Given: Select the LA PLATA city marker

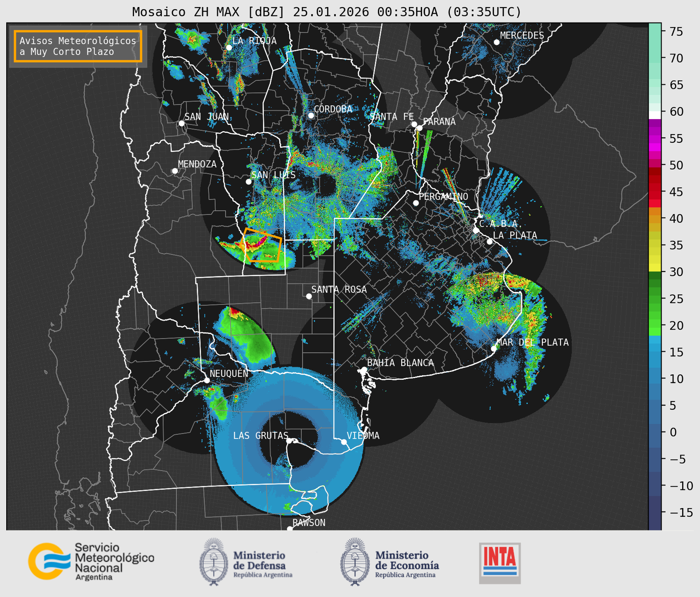Looking at the screenshot, I should pos(490,242).
